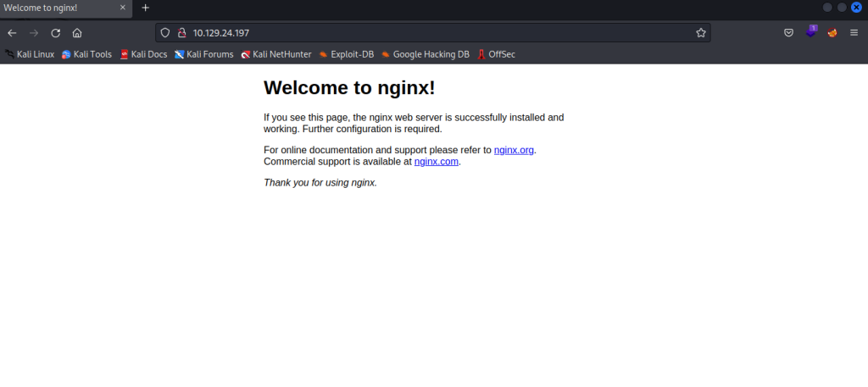Click the purple extension icon with badge
This screenshot has height=387, width=868.
point(810,32)
